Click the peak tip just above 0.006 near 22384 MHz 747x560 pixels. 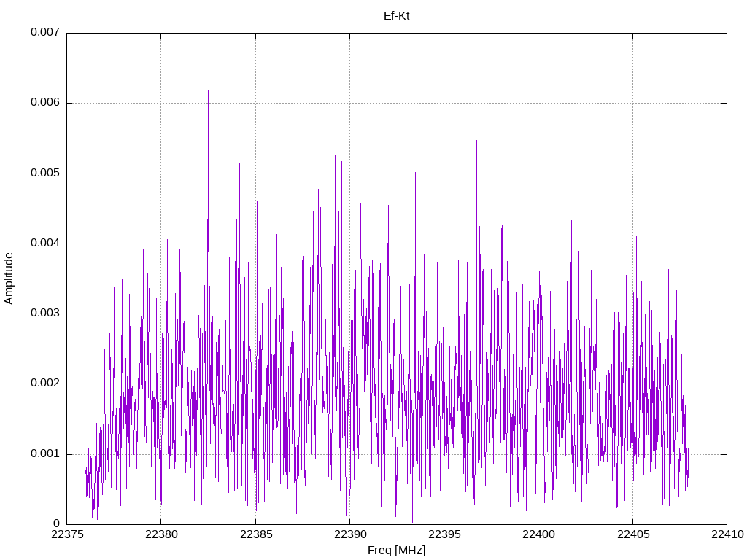coord(239,101)
